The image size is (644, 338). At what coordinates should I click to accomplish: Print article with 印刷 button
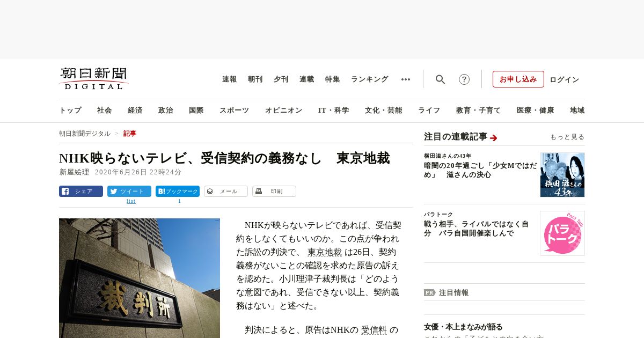274,191
